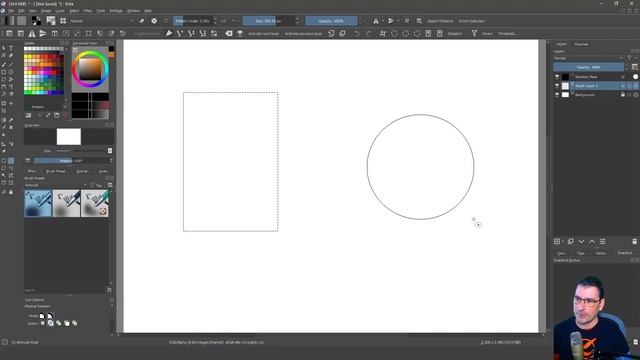The width and height of the screenshot is (640, 360).
Task: Select the Polygonal Selection tool
Action: (x=4, y=168)
